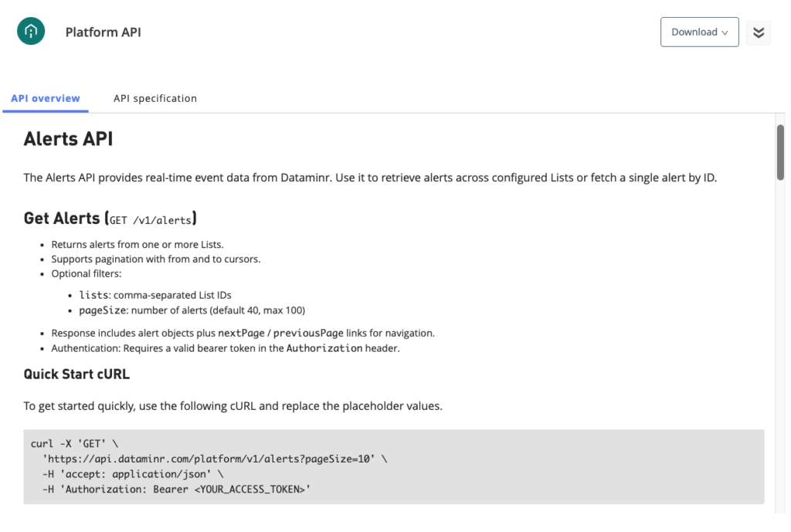
Task: Click the Quick Start cURL heading
Action: click(76, 374)
